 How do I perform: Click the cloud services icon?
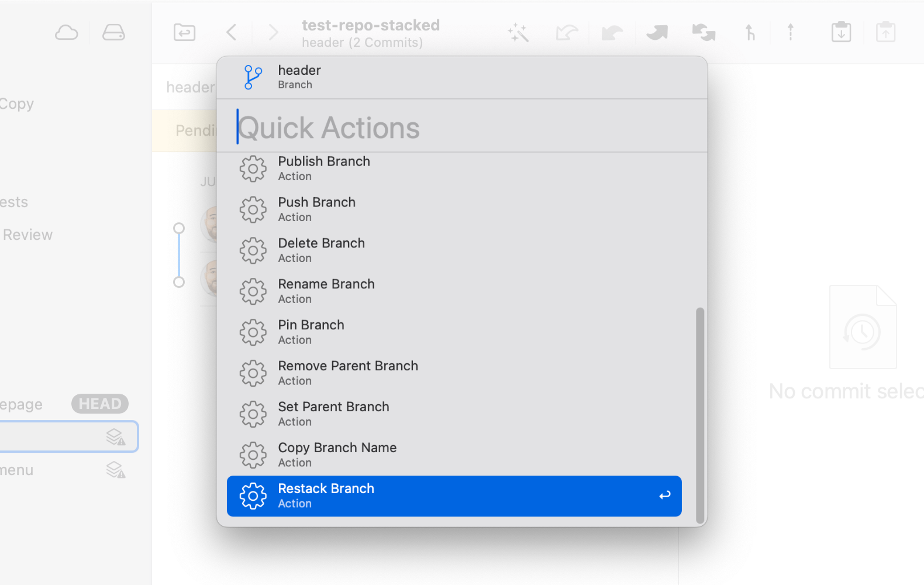point(66,33)
